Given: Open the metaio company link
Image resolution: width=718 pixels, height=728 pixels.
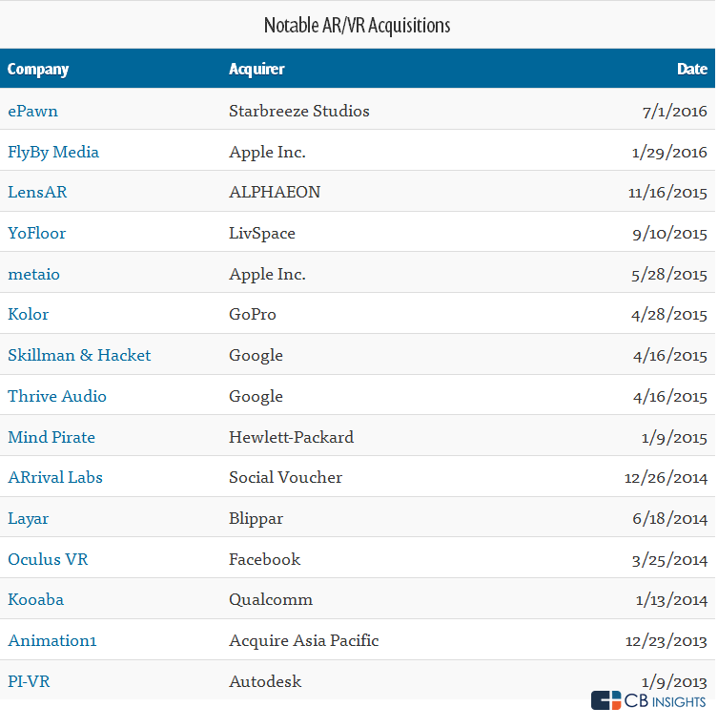Looking at the screenshot, I should (x=33, y=274).
